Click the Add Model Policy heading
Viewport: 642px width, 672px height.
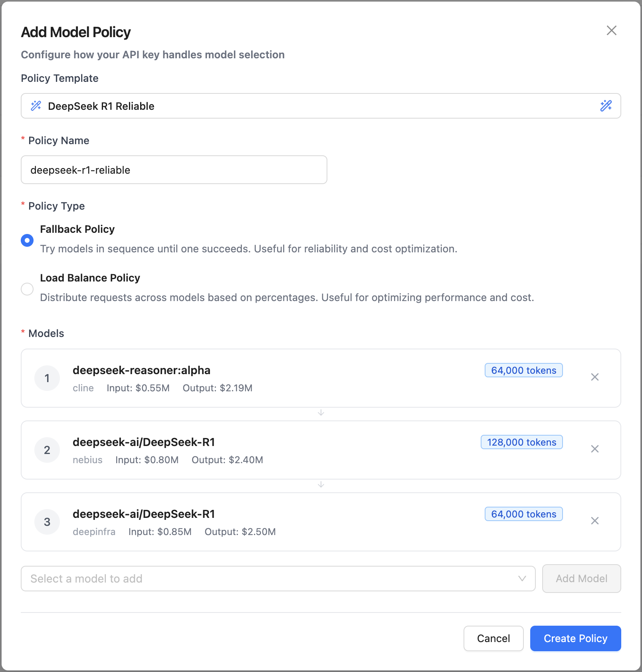click(x=76, y=32)
